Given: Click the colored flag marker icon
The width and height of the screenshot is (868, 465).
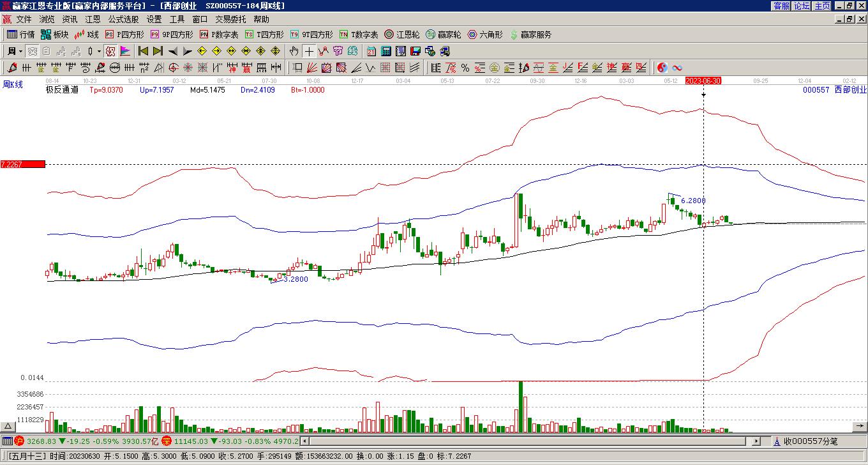Looking at the screenshot, I should 125,51.
